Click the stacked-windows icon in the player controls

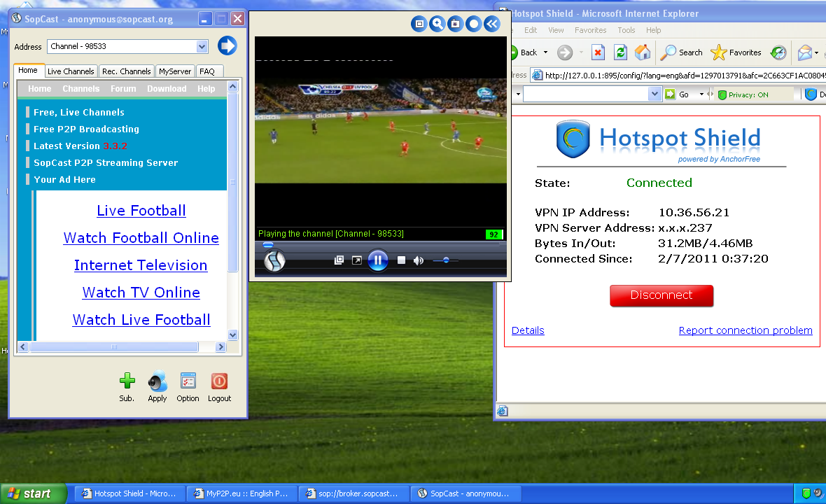click(x=339, y=260)
